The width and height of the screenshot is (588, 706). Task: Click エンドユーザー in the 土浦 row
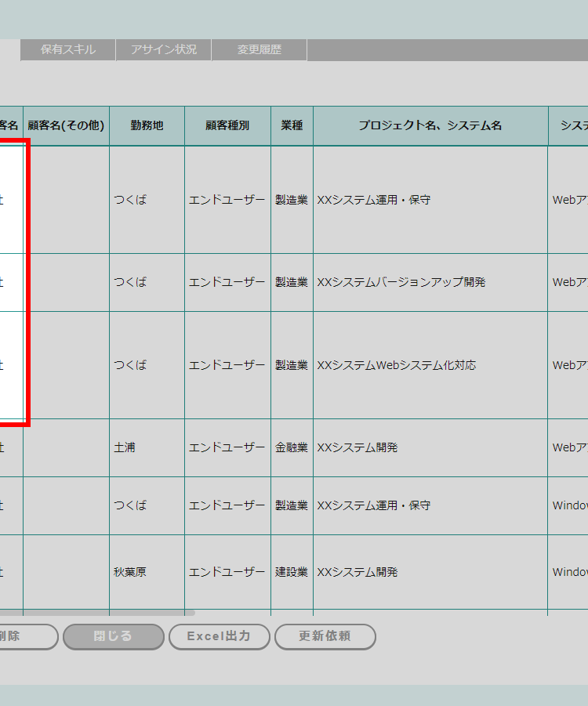tap(227, 447)
